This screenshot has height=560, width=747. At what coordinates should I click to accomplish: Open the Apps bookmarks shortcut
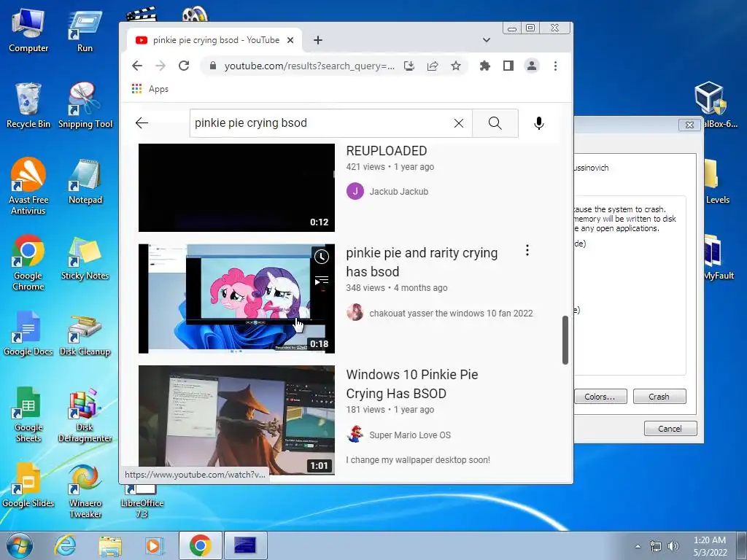pos(150,89)
